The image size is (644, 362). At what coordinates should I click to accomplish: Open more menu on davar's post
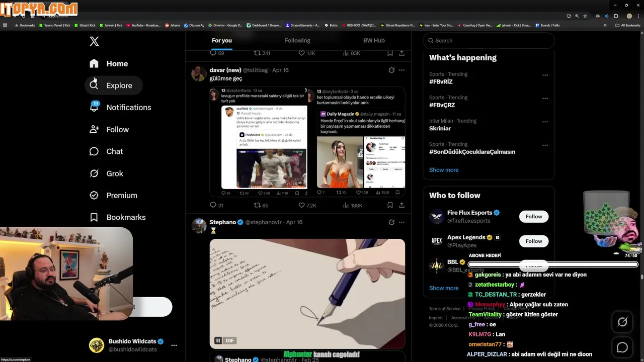(x=401, y=70)
